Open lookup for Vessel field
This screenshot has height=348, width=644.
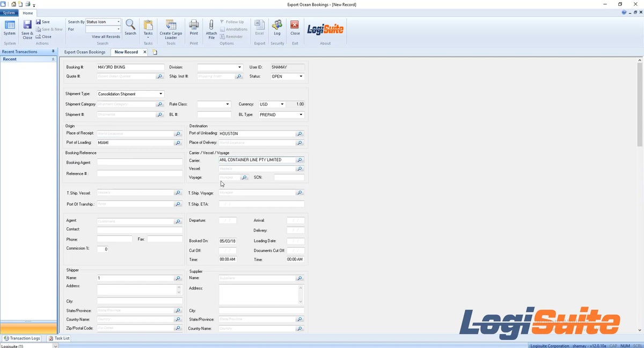(x=300, y=169)
